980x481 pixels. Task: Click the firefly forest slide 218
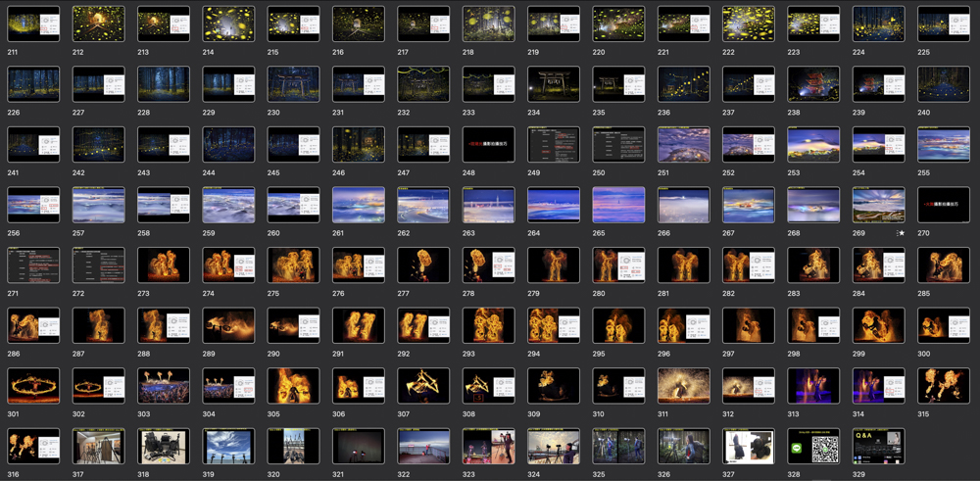pyautogui.click(x=488, y=24)
